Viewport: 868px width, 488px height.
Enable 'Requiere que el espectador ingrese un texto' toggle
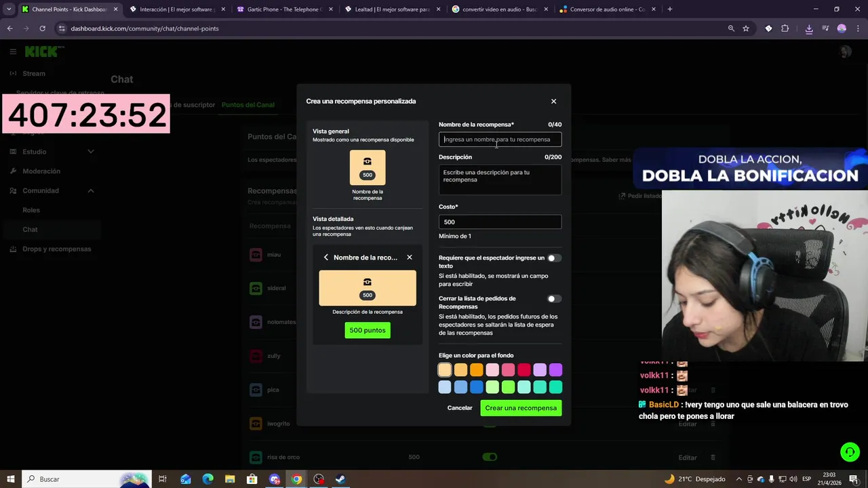554,258
